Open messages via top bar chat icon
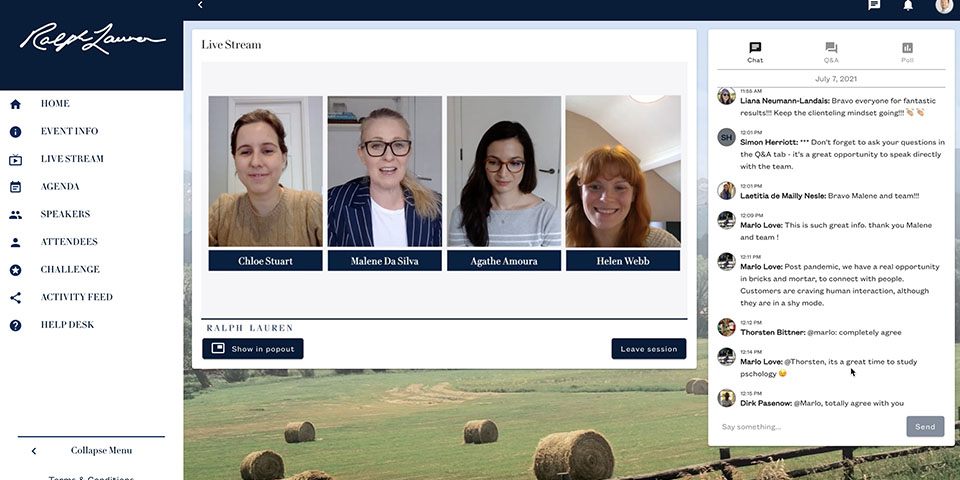 (x=874, y=6)
